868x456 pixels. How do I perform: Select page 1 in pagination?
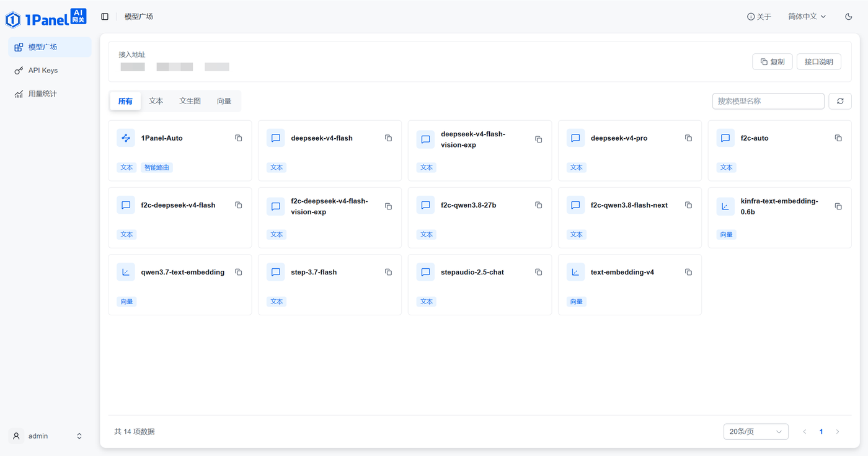pyautogui.click(x=821, y=432)
